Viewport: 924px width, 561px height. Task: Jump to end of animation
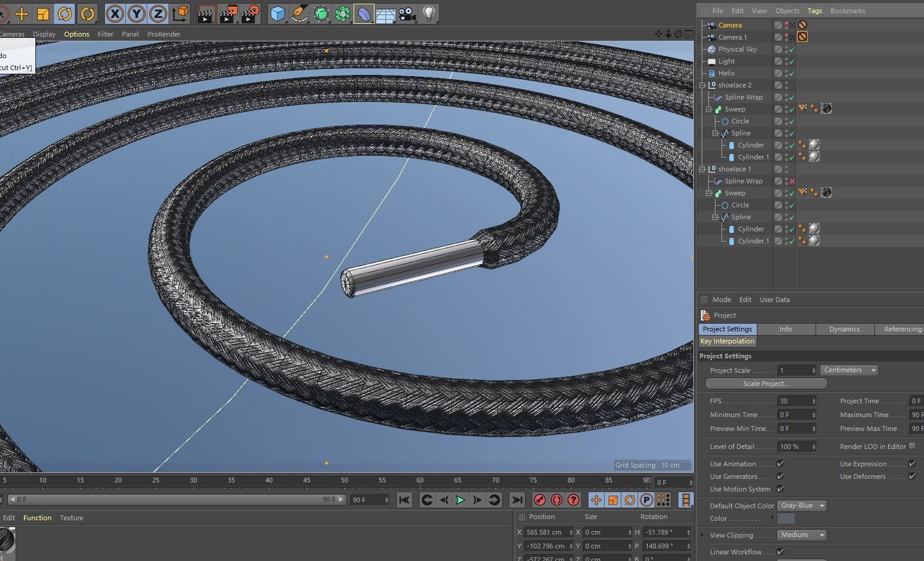(517, 500)
